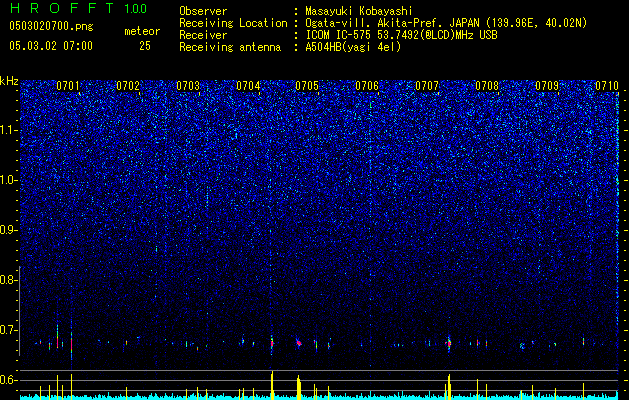
Task: Select the ICOM IC-575 receiver text
Action: (401, 35)
